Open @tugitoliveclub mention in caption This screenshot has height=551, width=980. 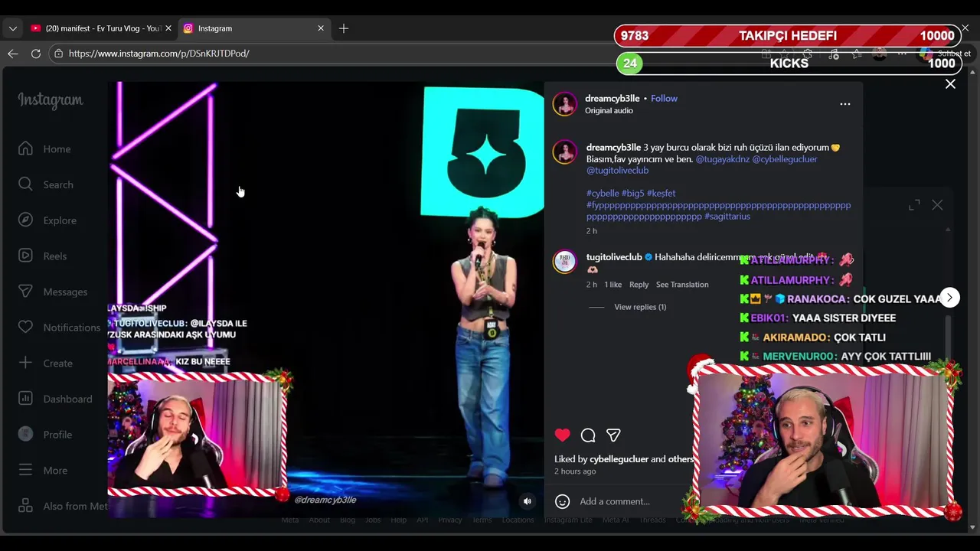coord(617,171)
